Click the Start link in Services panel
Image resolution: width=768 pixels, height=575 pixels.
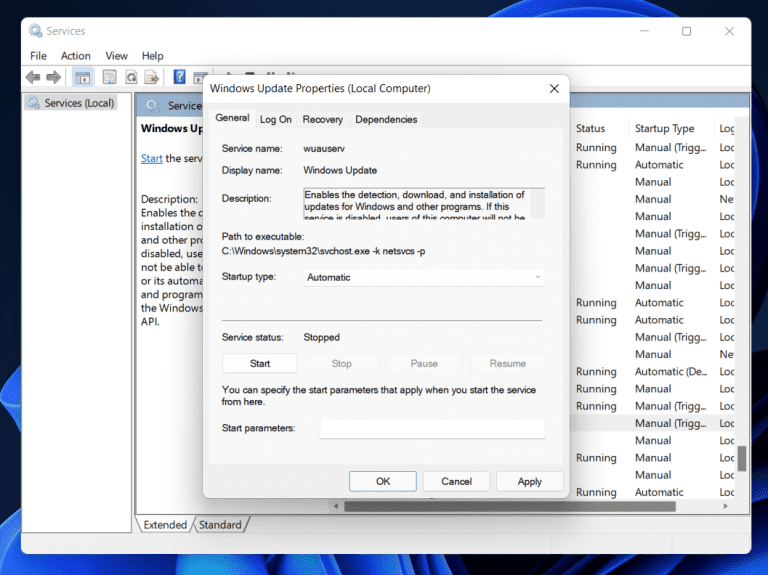tap(151, 158)
